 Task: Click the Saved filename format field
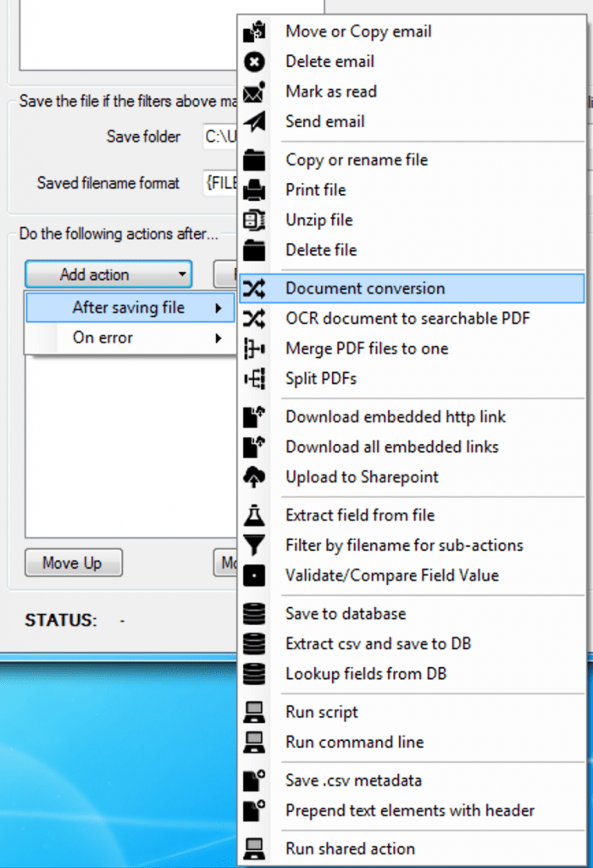pos(219,183)
